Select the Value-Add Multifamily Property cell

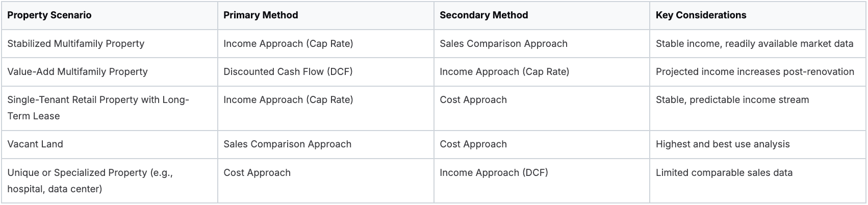coord(78,72)
